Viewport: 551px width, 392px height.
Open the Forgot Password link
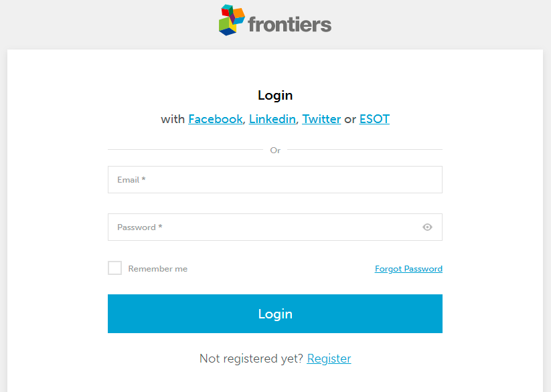(408, 269)
